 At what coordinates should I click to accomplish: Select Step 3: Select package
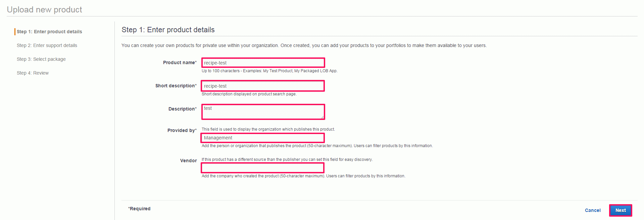click(41, 59)
